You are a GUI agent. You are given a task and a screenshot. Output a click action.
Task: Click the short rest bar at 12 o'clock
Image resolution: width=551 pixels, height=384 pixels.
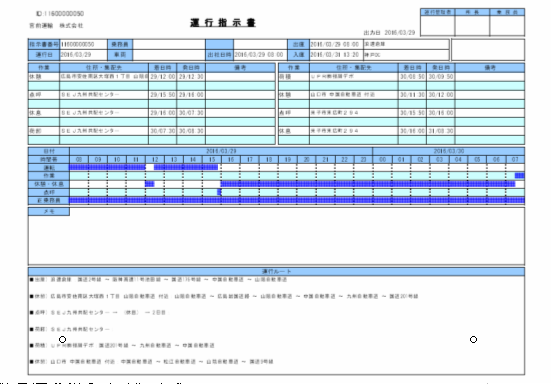(x=149, y=184)
